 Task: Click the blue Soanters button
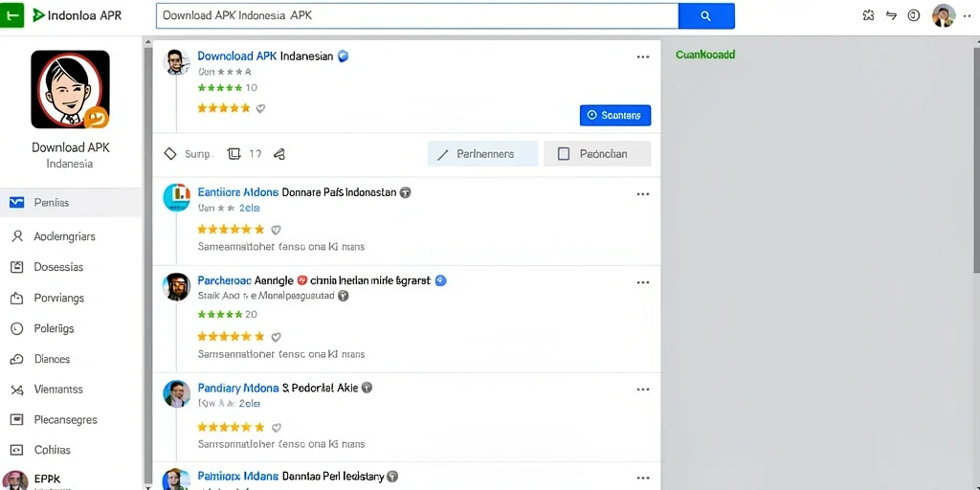click(x=615, y=115)
